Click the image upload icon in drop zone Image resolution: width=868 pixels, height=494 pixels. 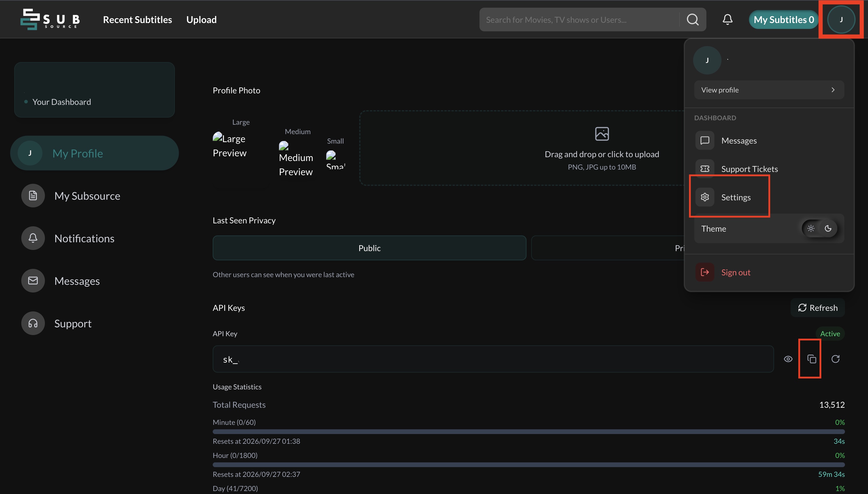coord(602,134)
